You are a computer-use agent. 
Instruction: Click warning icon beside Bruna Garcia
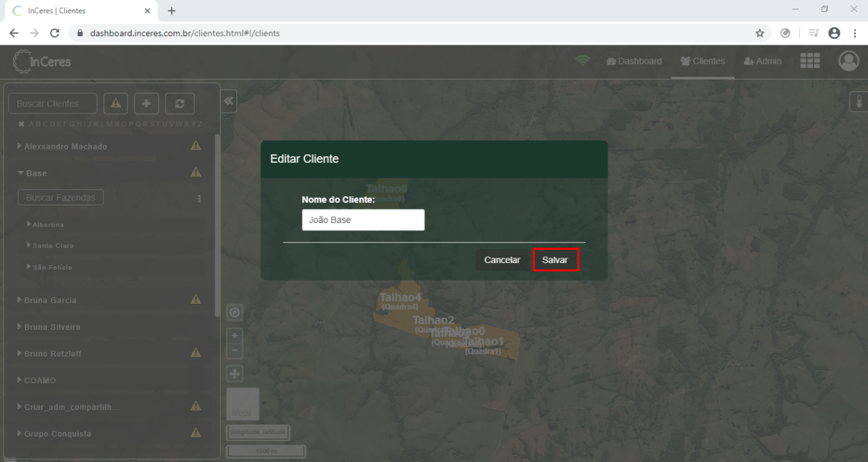196,299
